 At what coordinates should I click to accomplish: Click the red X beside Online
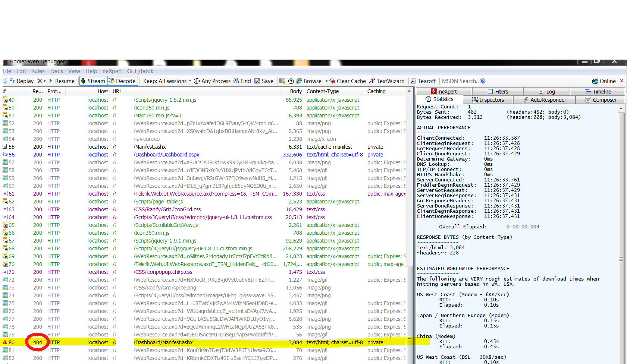pos(621,81)
